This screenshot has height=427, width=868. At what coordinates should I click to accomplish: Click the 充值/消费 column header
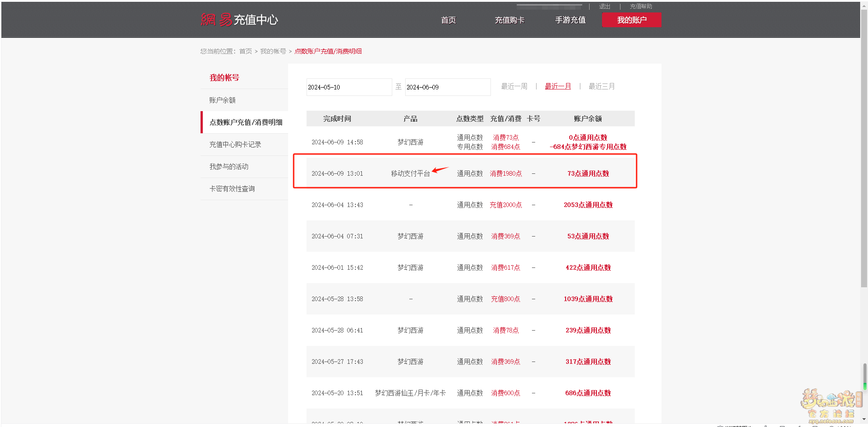pos(506,119)
